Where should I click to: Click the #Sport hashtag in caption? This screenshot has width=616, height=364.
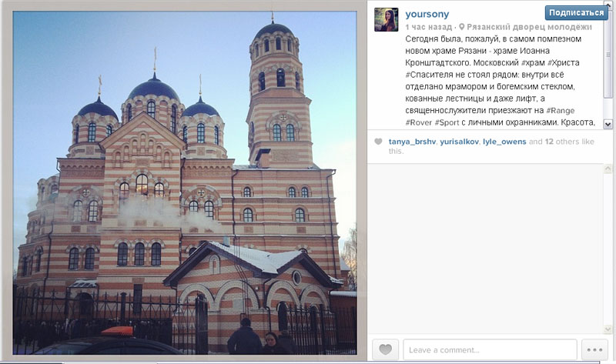(447, 122)
